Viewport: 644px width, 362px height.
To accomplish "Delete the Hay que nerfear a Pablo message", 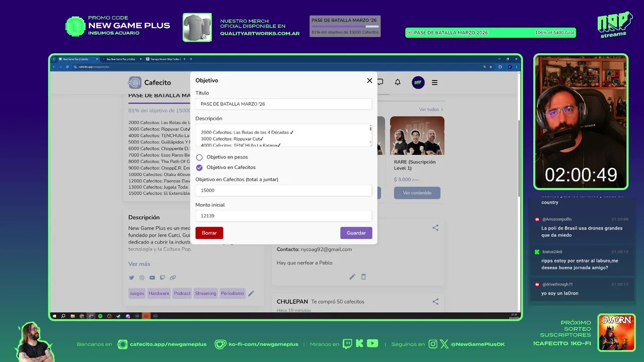I will (363, 277).
